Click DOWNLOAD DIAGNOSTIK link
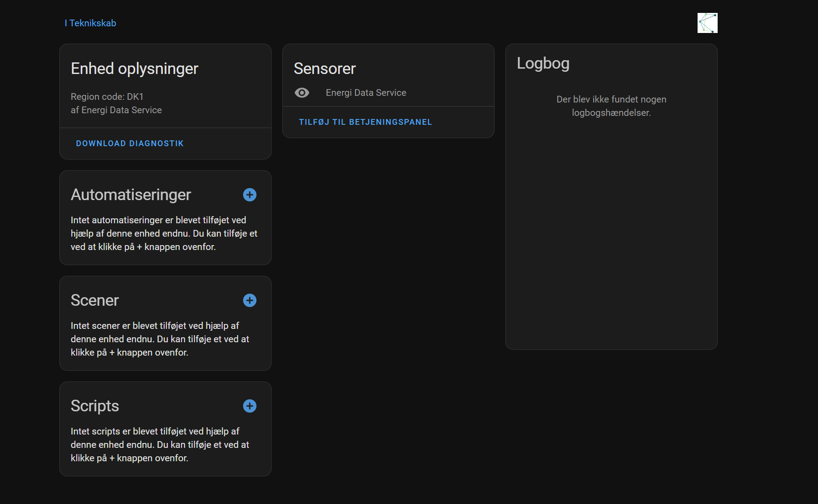 click(129, 143)
